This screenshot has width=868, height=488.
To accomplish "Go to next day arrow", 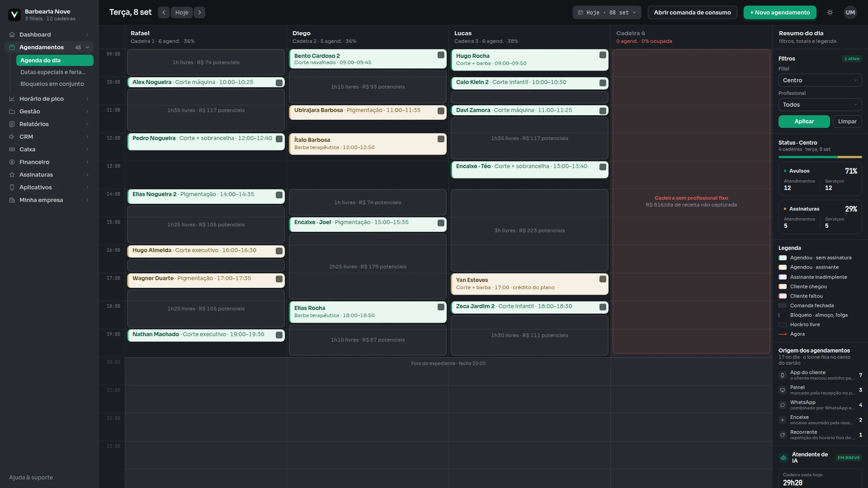I will coord(199,13).
